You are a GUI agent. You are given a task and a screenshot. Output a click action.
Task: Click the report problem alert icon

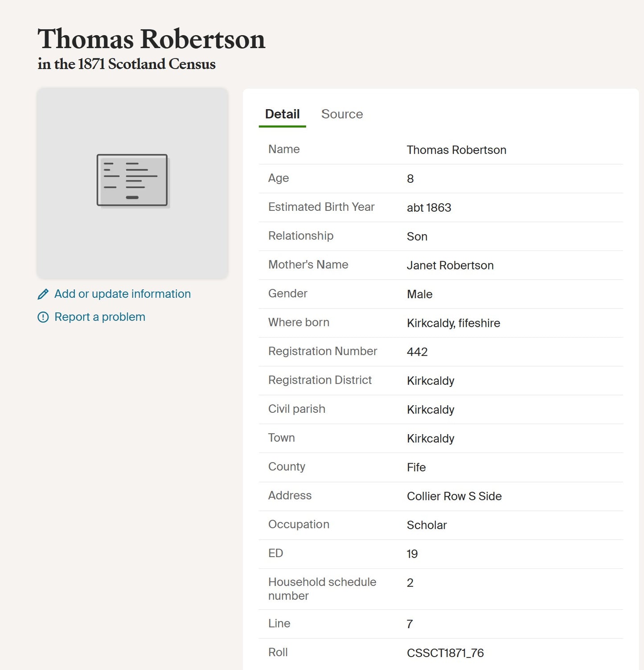tap(43, 317)
